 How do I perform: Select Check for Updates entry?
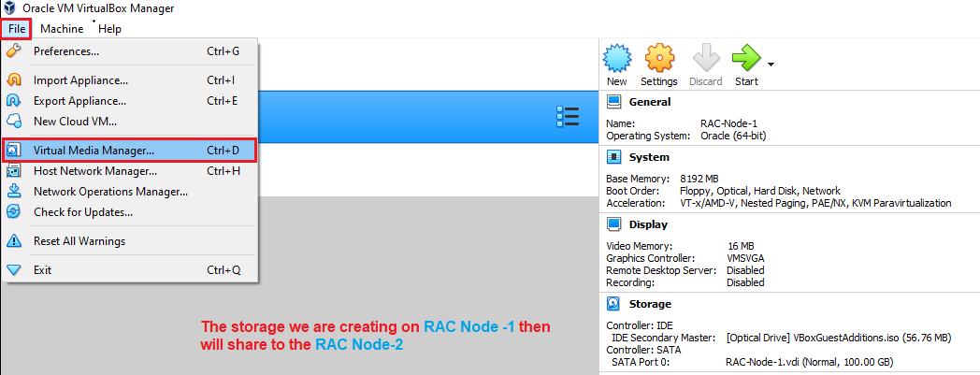(x=129, y=212)
